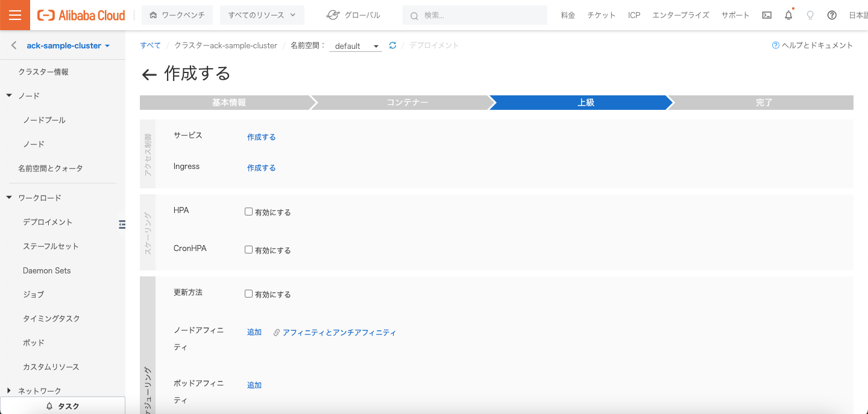Refresh the namespace list

[392, 45]
